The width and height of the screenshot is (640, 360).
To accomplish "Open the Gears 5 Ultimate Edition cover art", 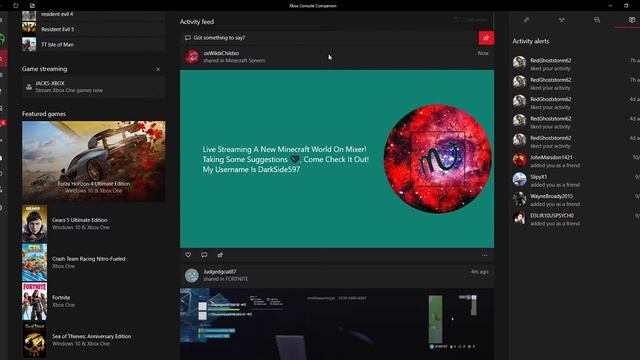I will [x=34, y=224].
